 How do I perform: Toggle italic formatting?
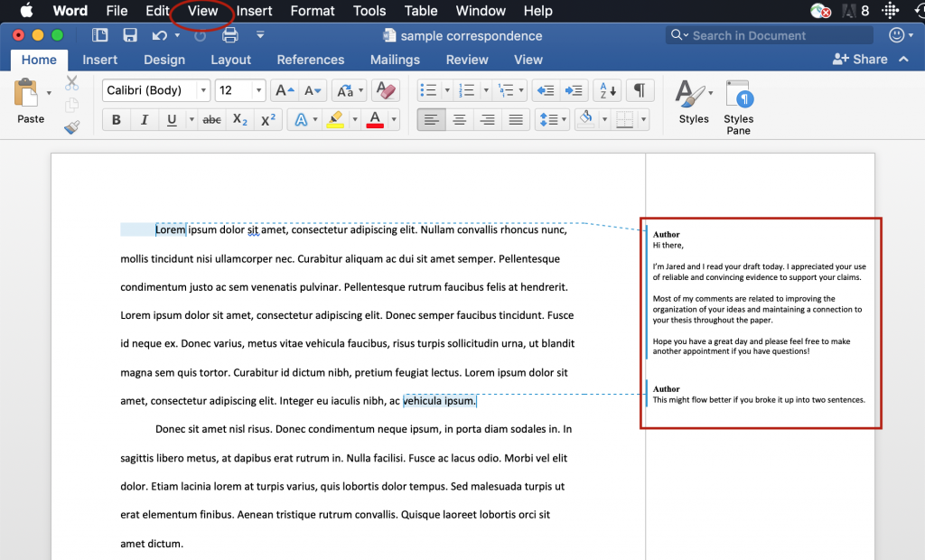click(x=142, y=118)
